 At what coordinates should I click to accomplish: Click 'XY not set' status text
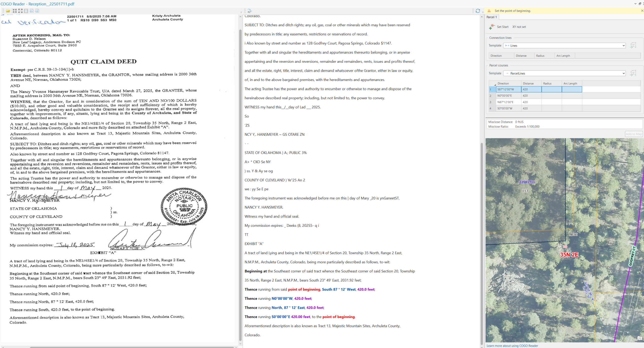[x=519, y=27]
